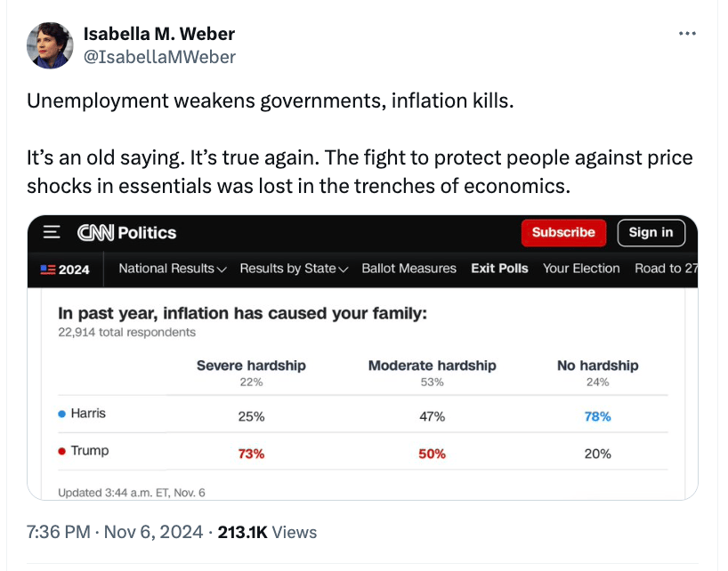Image resolution: width=728 pixels, height=571 pixels.
Task: Open the Ballot Measures tab
Action: click(409, 269)
